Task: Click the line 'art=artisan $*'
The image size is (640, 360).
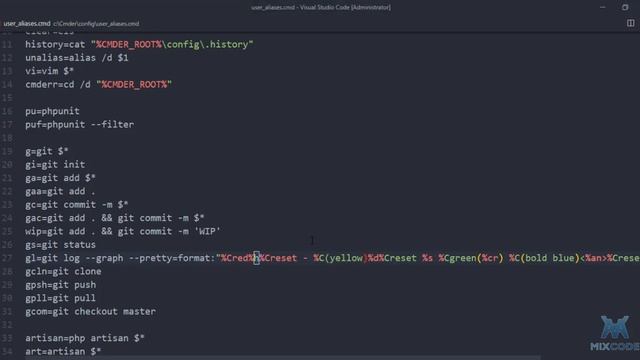Action: (x=63, y=351)
